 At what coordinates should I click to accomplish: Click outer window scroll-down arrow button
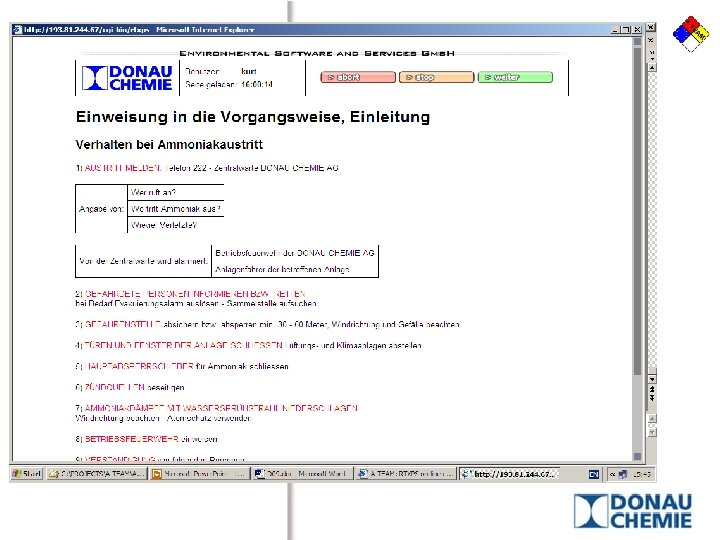652,379
